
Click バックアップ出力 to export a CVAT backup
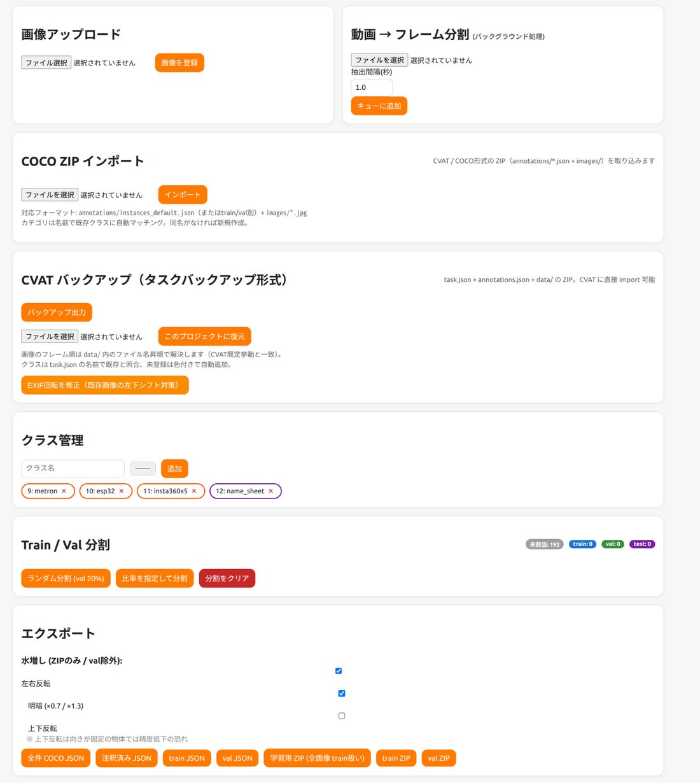pos(57,313)
